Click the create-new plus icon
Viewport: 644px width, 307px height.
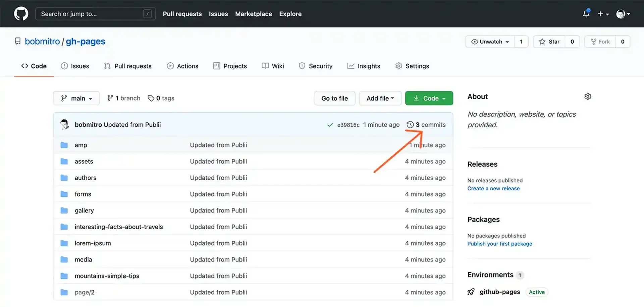pyautogui.click(x=601, y=14)
